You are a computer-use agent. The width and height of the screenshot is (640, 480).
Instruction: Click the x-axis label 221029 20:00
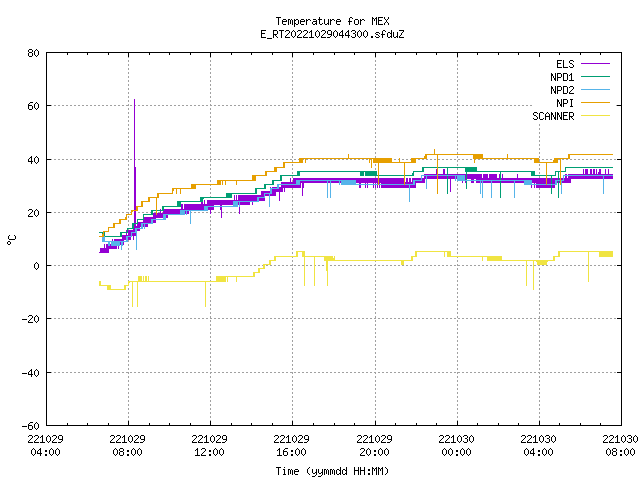click(374, 446)
